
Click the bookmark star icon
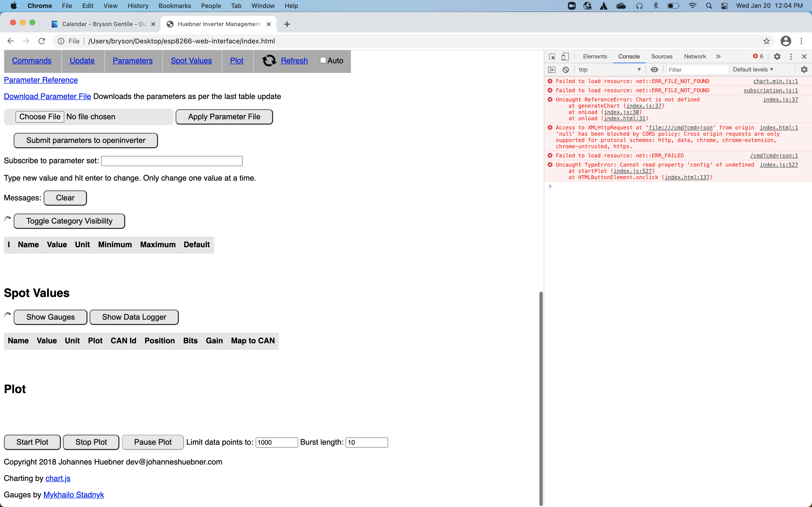click(766, 41)
